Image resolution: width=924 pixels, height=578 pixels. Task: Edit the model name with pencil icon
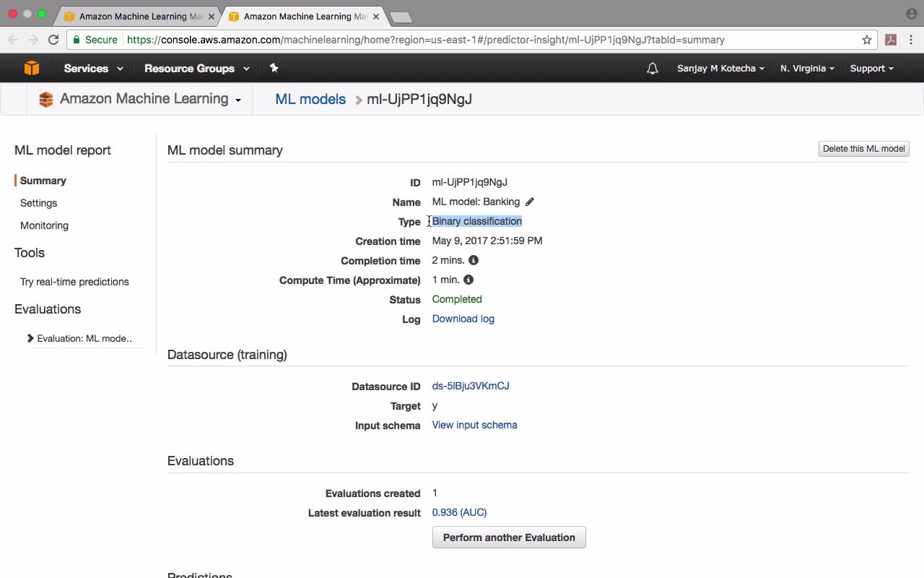tap(530, 202)
